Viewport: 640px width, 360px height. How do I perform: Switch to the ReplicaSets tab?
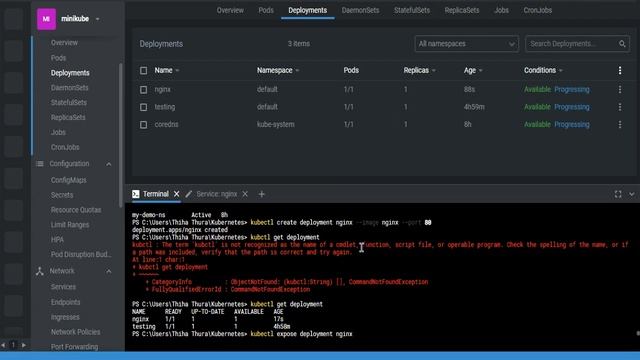(x=462, y=10)
